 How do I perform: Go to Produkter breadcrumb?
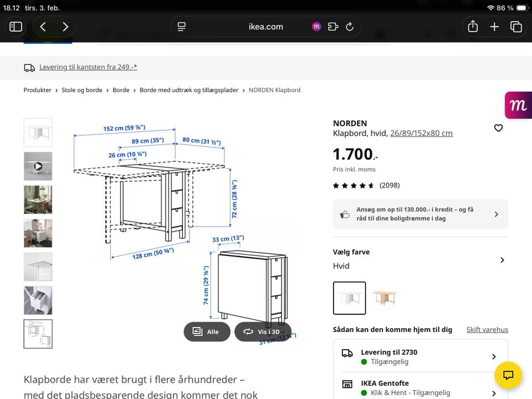point(37,90)
